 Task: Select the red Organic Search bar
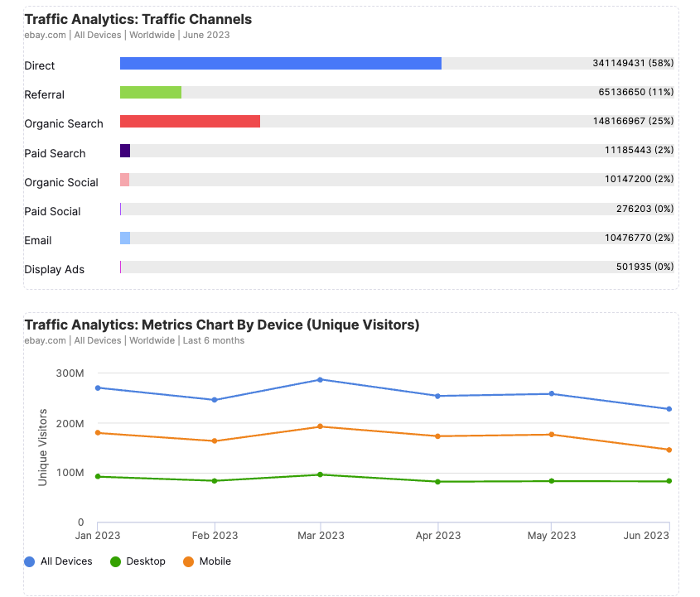191,121
